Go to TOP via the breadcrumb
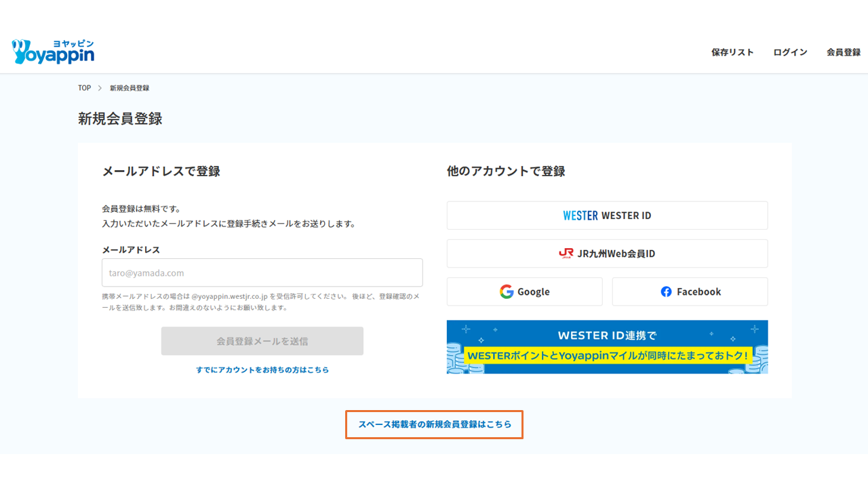 pos(84,88)
